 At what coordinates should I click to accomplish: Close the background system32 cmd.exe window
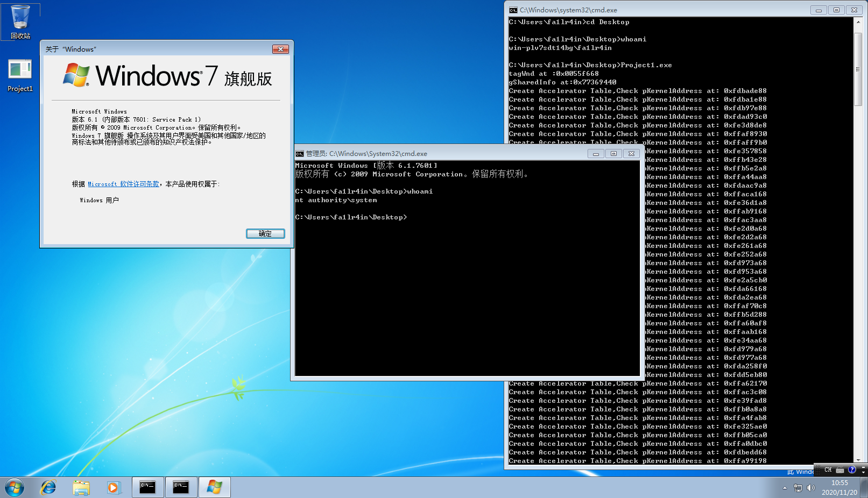tap(855, 10)
